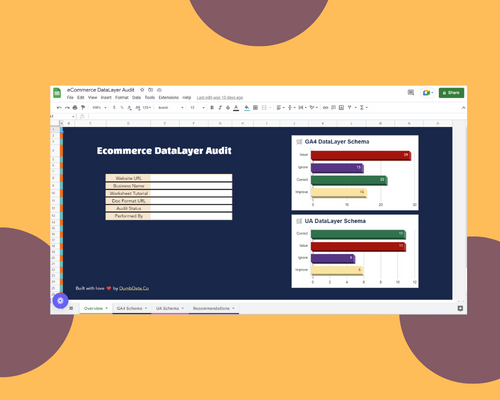Viewport: 500px width, 400px height.
Task: Activate the paint format tool
Action: pyautogui.click(x=83, y=107)
